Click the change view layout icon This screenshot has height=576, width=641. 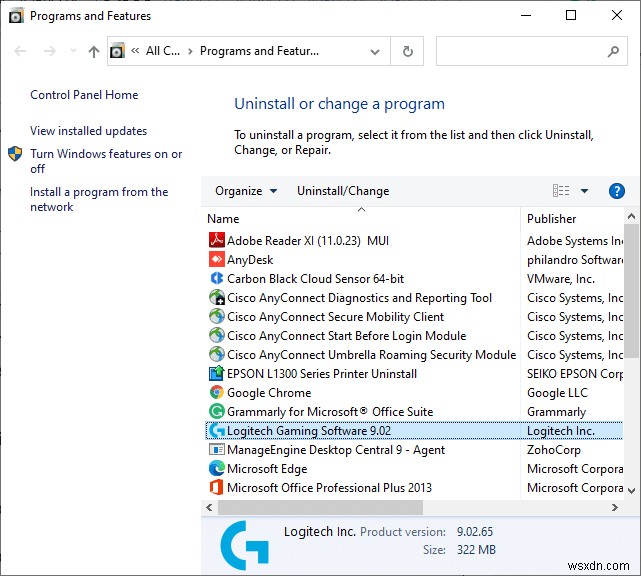(x=561, y=191)
